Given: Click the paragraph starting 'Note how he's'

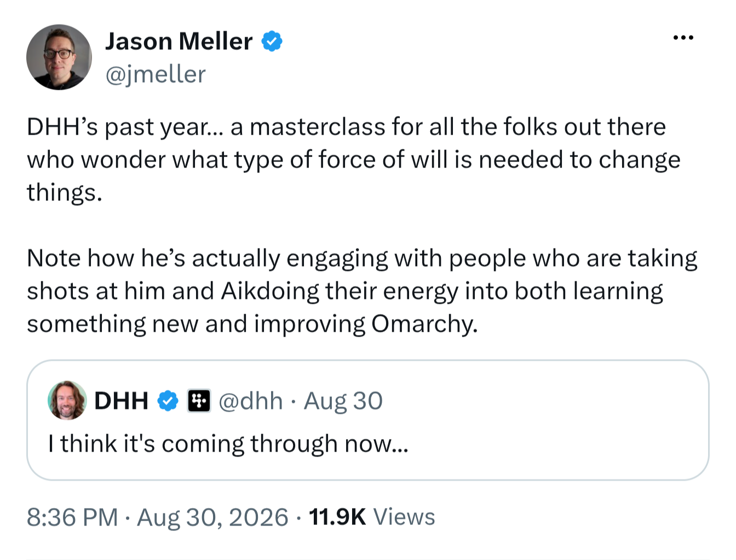Looking at the screenshot, I should 362,291.
